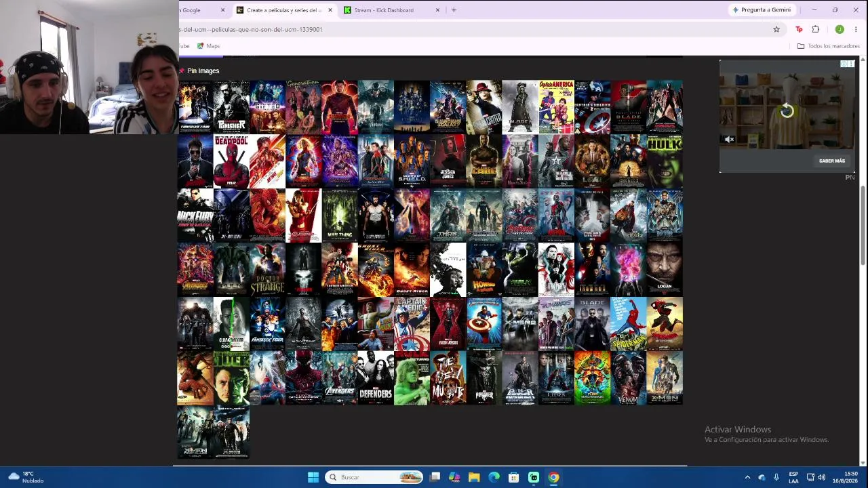Open the green Kick app on the taskbar
Image resolution: width=868 pixels, height=488 pixels.
point(534,477)
